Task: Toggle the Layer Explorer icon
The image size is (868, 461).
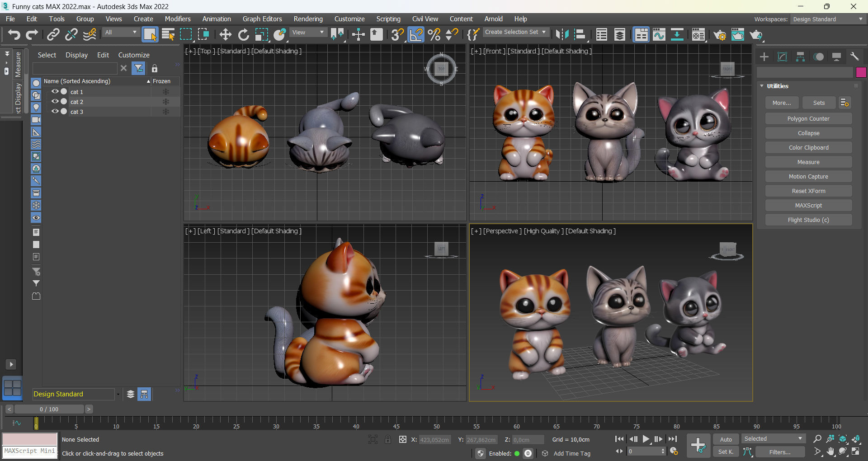Action: pyautogui.click(x=620, y=34)
